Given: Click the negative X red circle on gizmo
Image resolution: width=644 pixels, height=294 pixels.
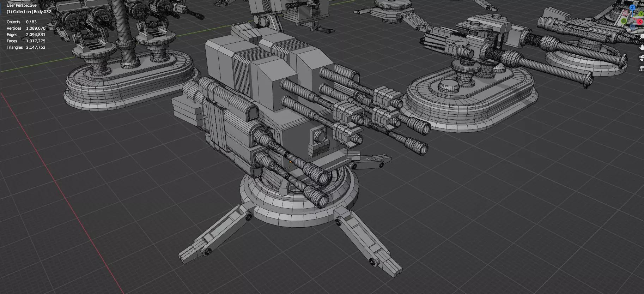Looking at the screenshot, I should [x=625, y=13].
